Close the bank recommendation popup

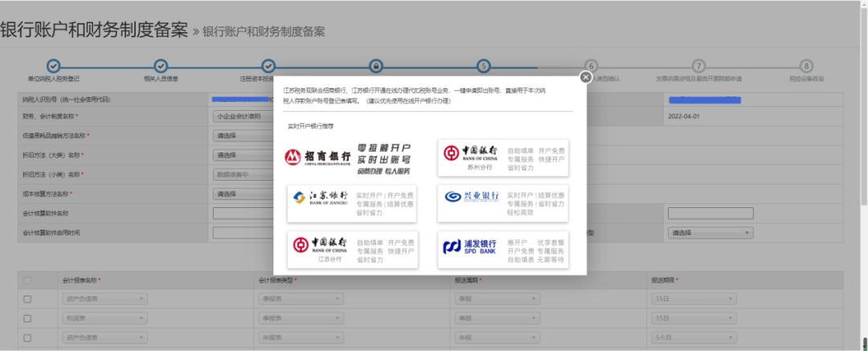click(x=586, y=77)
